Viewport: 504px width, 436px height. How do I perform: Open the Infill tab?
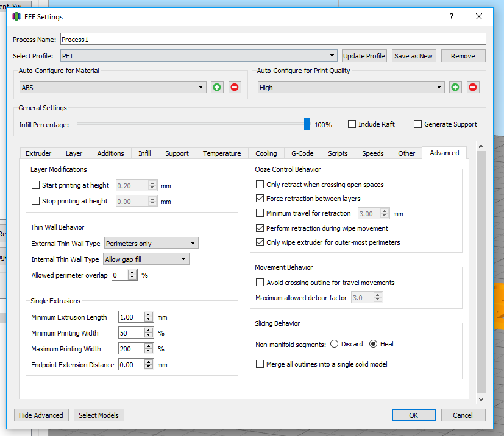[x=144, y=153]
